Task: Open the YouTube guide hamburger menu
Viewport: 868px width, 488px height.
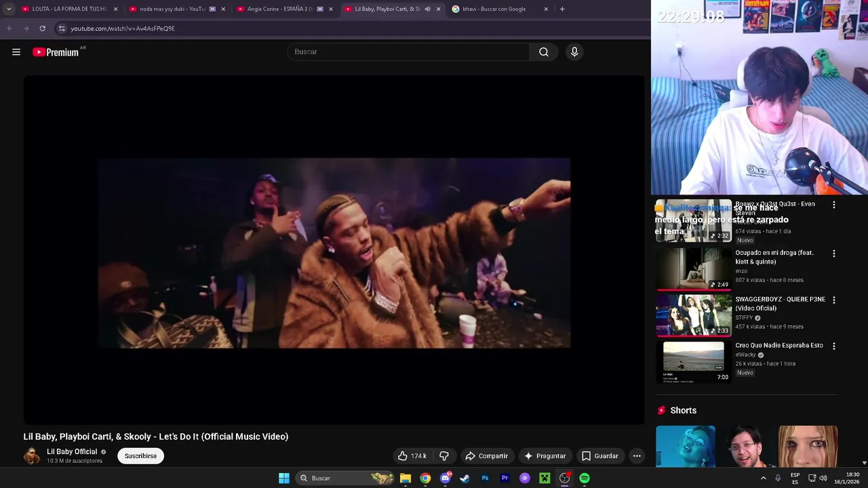Action: click(x=16, y=52)
